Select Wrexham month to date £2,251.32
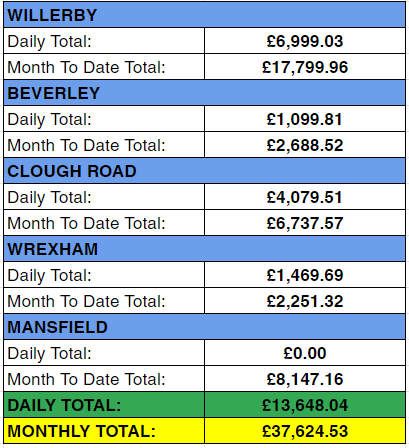 pos(305,301)
